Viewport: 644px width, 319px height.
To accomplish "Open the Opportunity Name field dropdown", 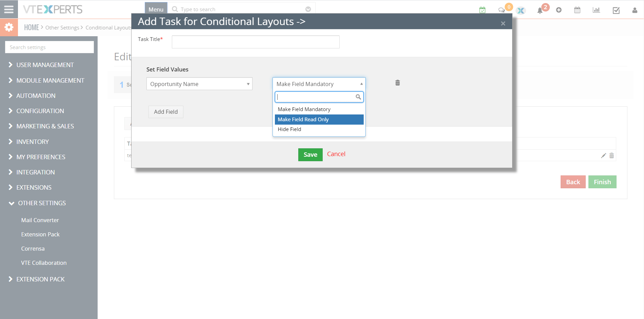I will point(199,84).
